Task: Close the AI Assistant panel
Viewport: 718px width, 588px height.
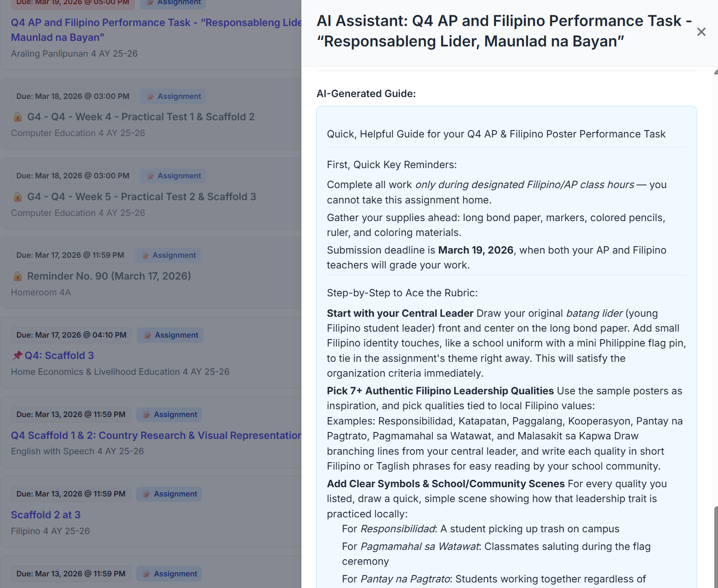Action: click(701, 32)
